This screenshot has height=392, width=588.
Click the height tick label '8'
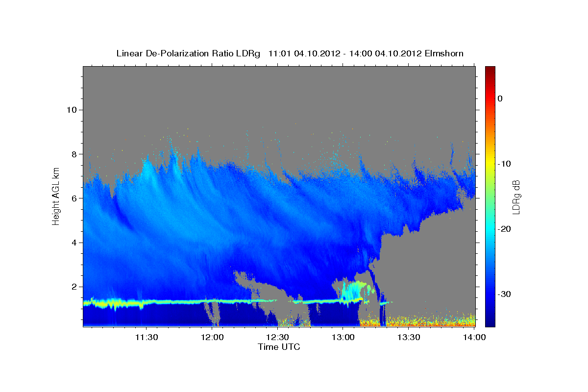(x=74, y=154)
